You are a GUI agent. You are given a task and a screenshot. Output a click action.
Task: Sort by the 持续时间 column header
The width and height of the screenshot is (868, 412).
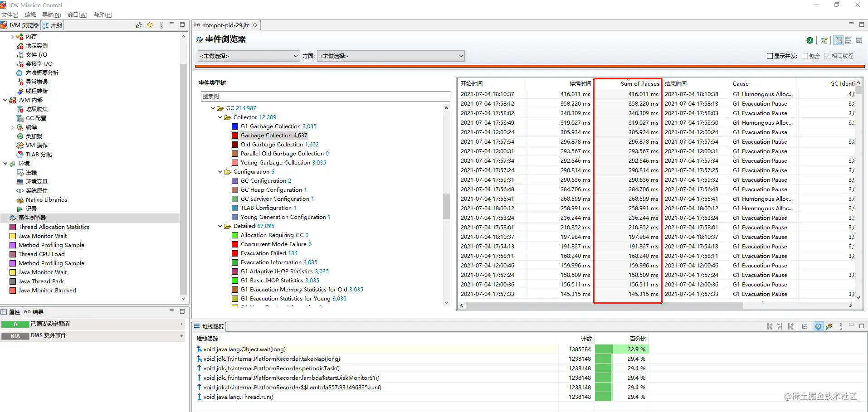click(x=560, y=84)
